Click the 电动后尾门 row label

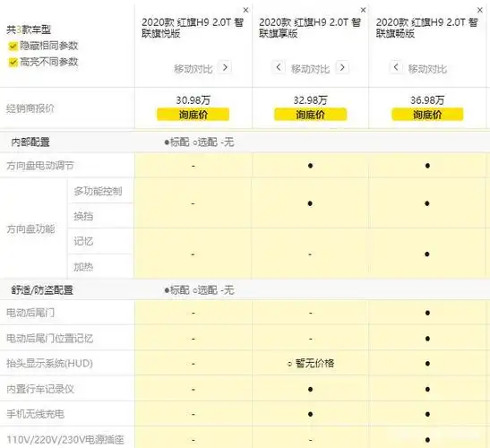coord(30,313)
